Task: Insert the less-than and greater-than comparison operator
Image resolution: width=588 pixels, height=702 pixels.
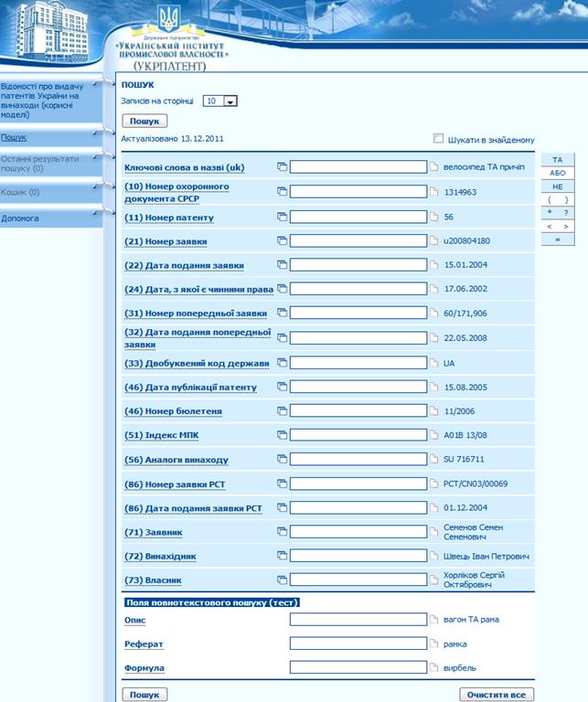Action: (x=558, y=226)
